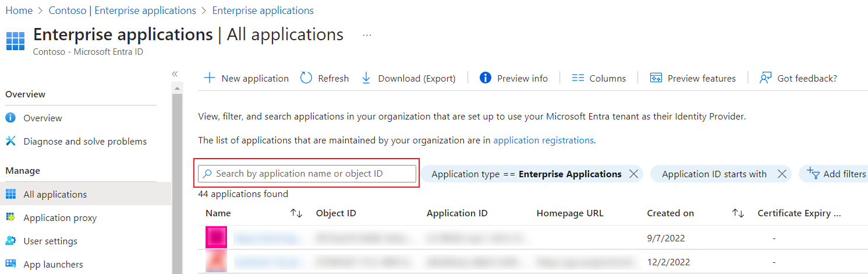Click the Refresh circular arrow icon
The image size is (868, 274).
pos(306,78)
